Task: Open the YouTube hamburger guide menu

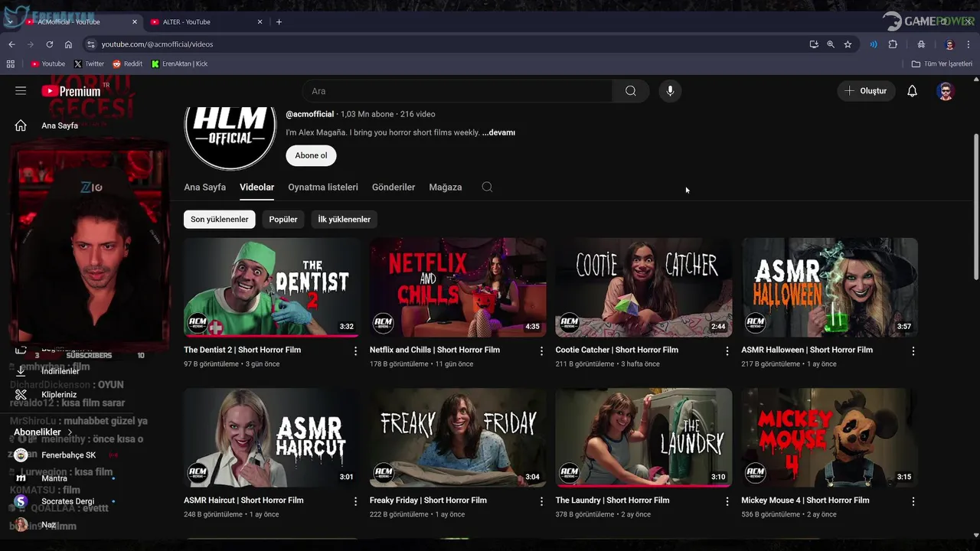Action: coord(21,91)
